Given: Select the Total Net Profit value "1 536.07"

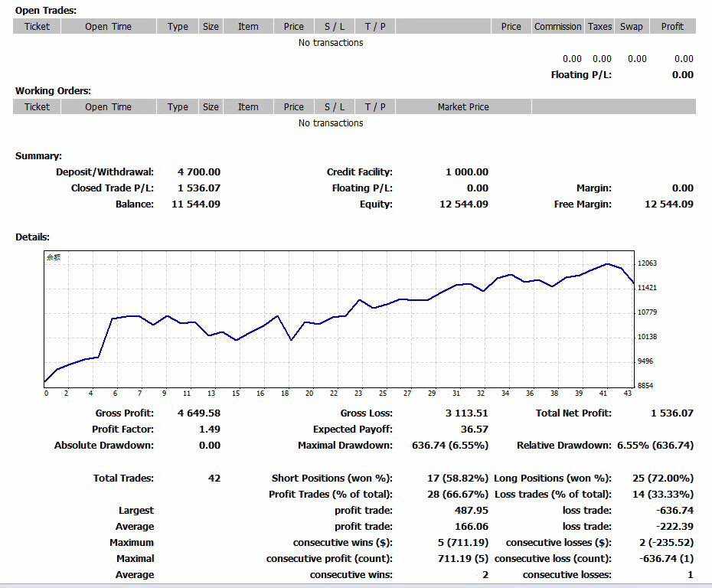Looking at the screenshot, I should [x=672, y=413].
